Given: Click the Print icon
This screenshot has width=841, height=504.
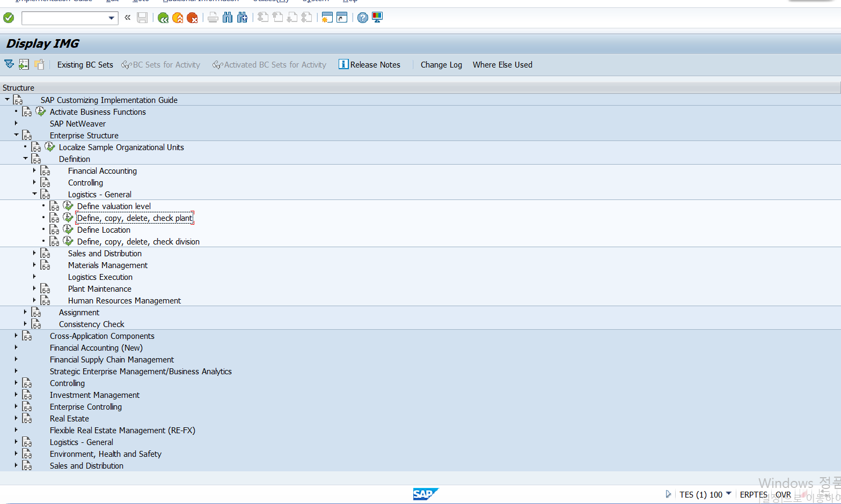Looking at the screenshot, I should 213,18.
